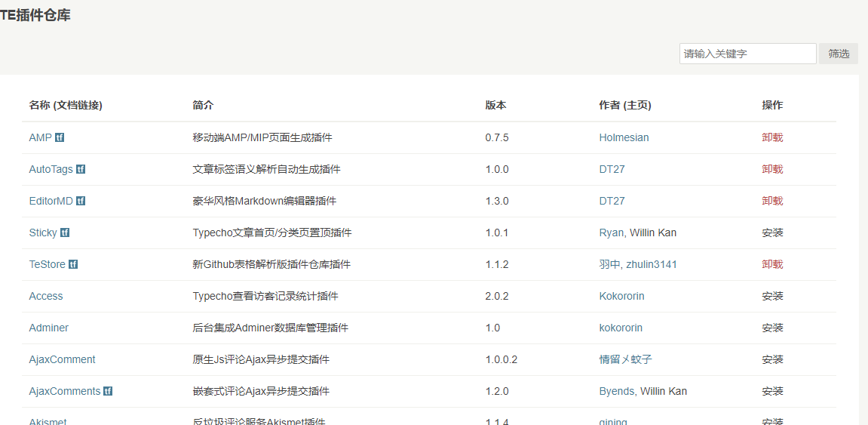The image size is (868, 425).
Task: Visit author Holmesian's homepage
Action: 624,138
